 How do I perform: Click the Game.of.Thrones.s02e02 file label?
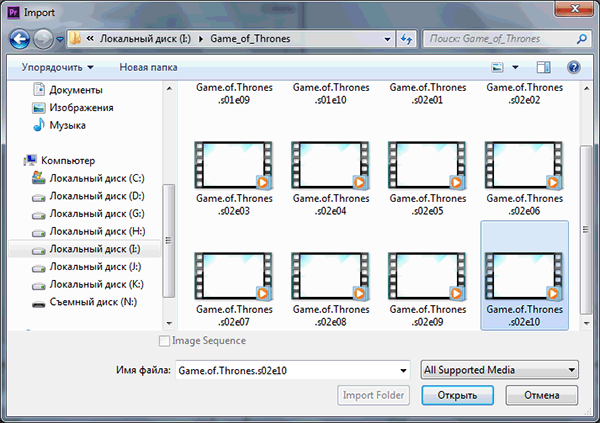pyautogui.click(x=525, y=94)
